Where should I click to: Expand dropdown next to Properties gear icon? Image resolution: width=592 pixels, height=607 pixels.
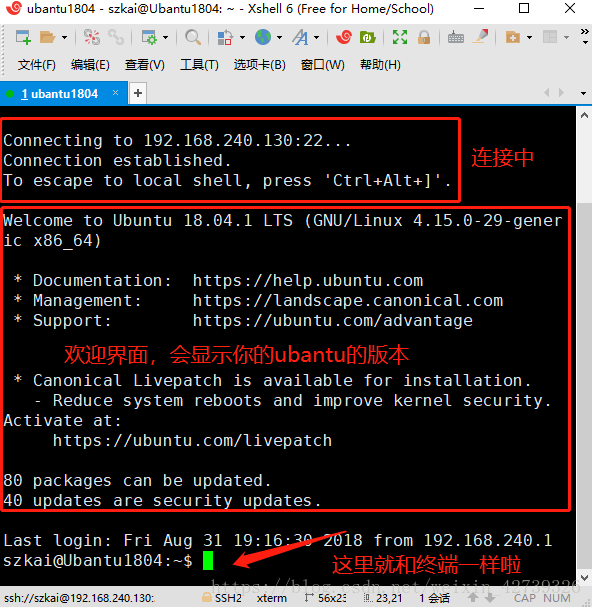(165, 38)
